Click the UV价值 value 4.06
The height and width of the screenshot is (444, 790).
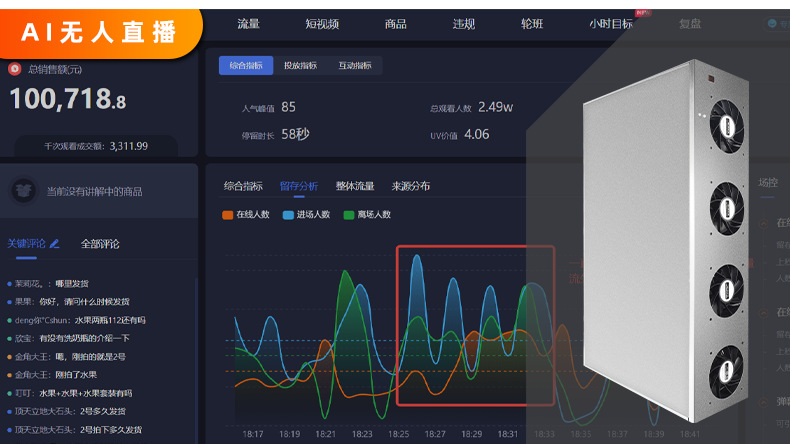477,135
